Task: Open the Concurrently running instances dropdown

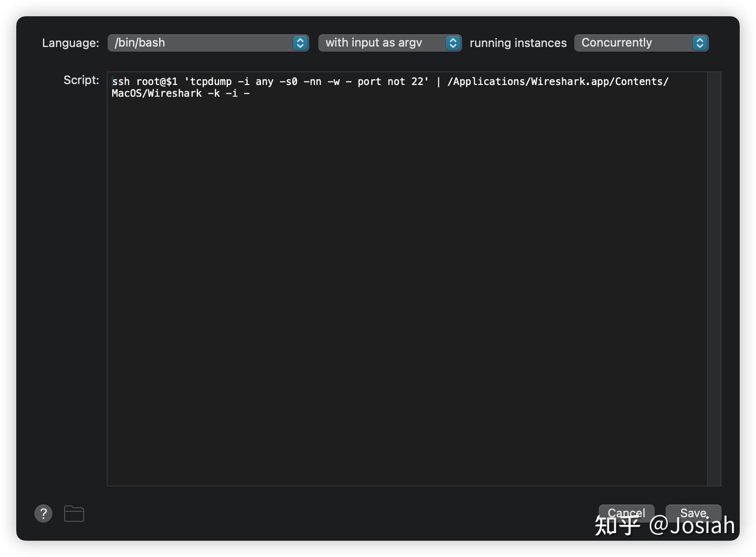Action: click(642, 43)
